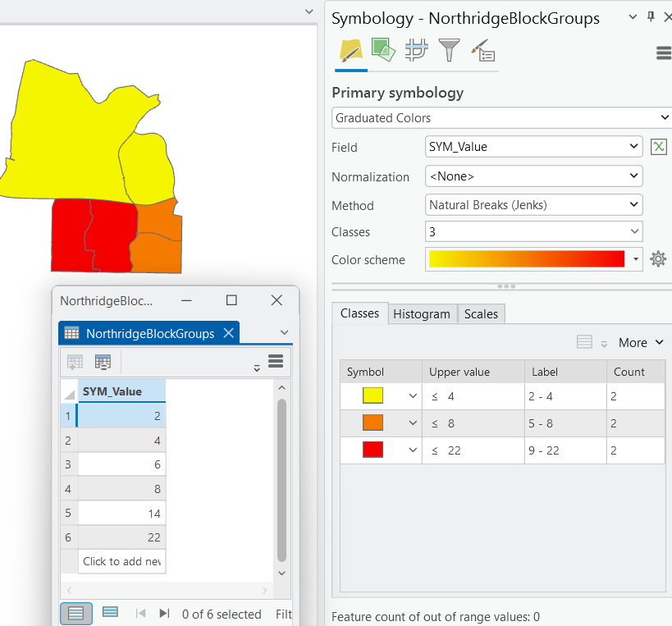Click the Add Field icon in the table
Screen dimensions: 672x626
click(x=75, y=362)
